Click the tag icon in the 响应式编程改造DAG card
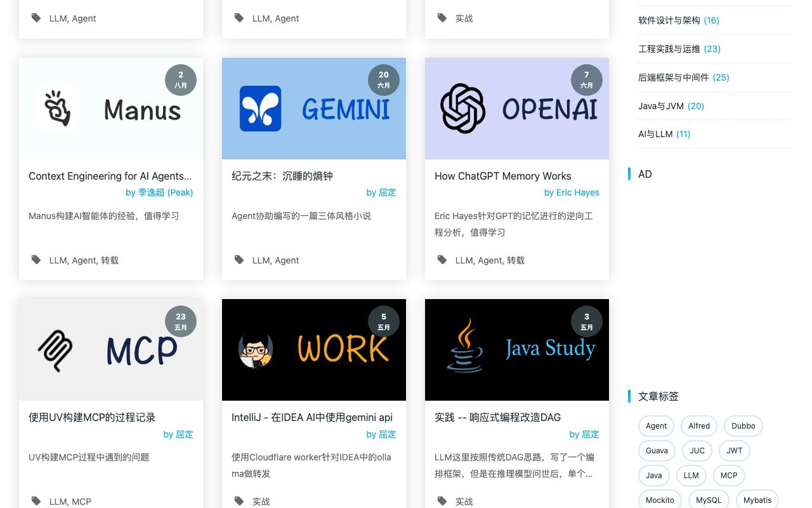 pyautogui.click(x=442, y=501)
